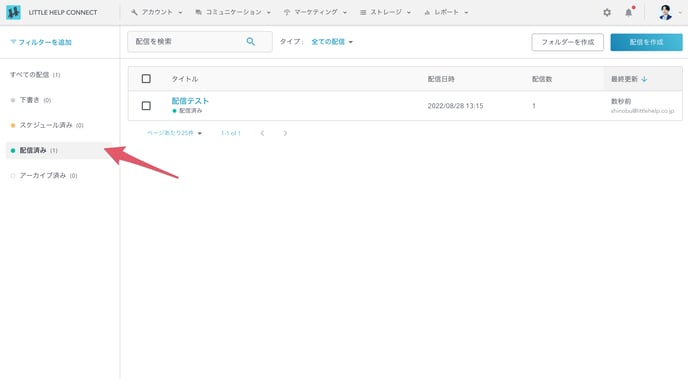
Task: Click the user profile avatar
Action: (665, 12)
